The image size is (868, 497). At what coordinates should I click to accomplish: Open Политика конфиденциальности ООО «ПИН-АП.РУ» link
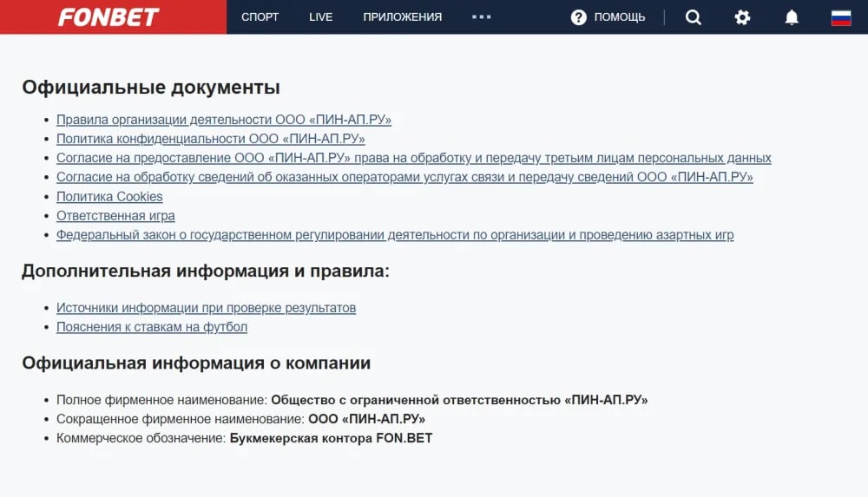click(210, 139)
